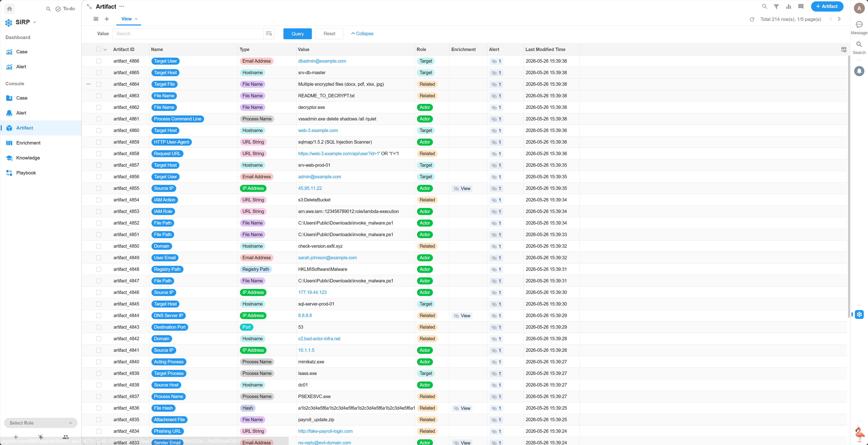The image size is (868, 445).
Task: Open the column settings icon in header
Action: [x=844, y=49]
